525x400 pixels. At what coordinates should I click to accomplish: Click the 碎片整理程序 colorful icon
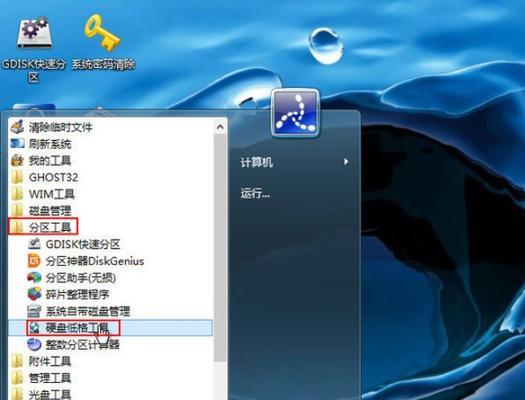coord(34,294)
